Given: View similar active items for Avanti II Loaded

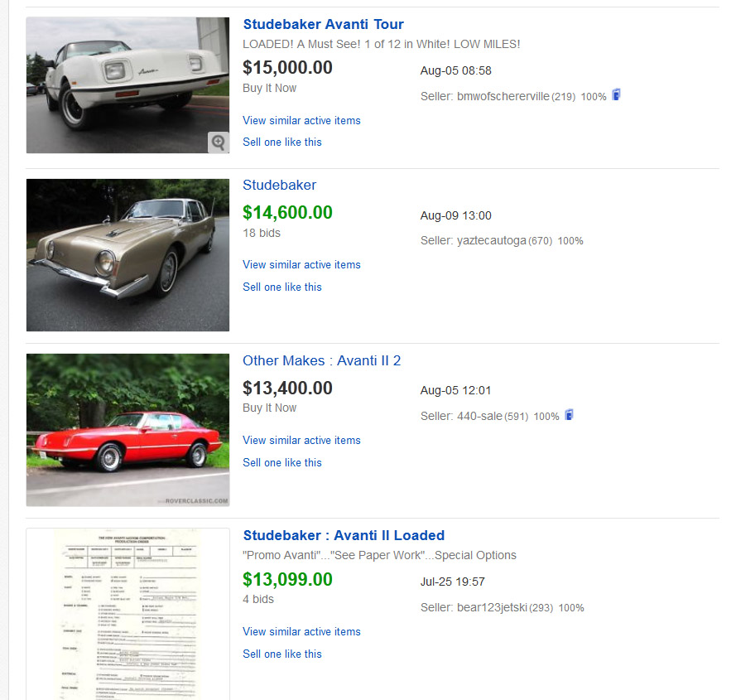Looking at the screenshot, I should 301,631.
